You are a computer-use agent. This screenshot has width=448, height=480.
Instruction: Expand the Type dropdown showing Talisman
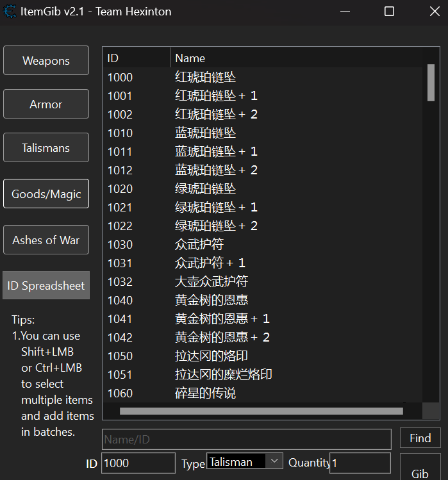pyautogui.click(x=274, y=461)
